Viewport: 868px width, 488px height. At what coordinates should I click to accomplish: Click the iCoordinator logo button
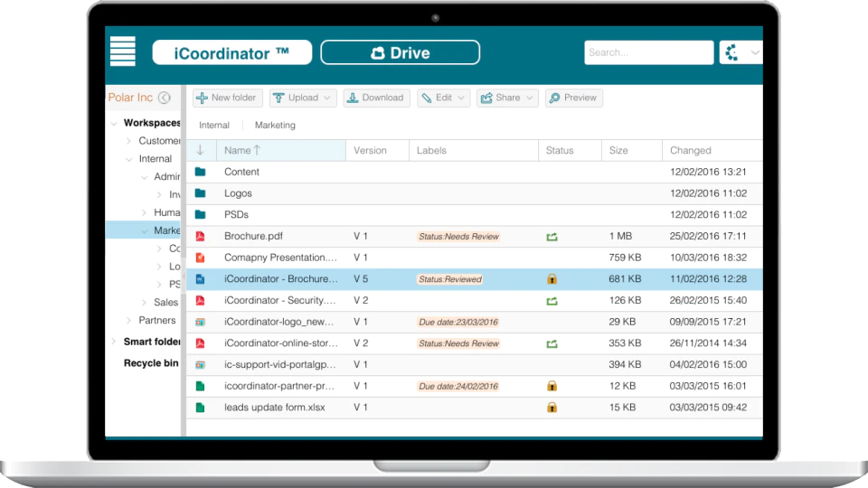[232, 52]
